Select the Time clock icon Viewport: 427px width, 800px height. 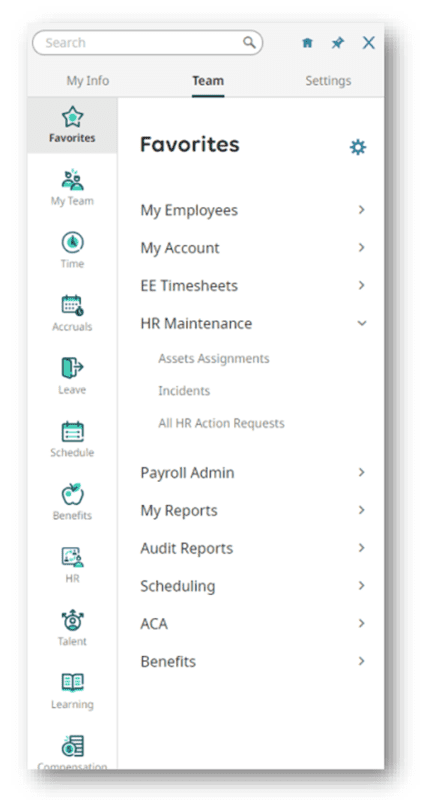coord(72,242)
